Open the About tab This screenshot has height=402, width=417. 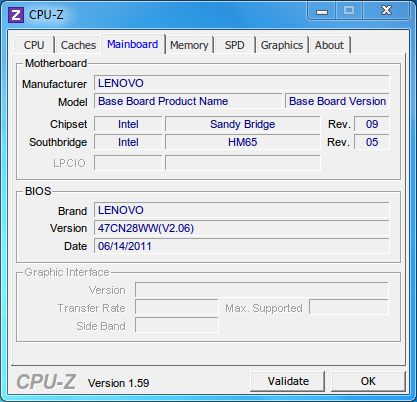click(x=329, y=45)
